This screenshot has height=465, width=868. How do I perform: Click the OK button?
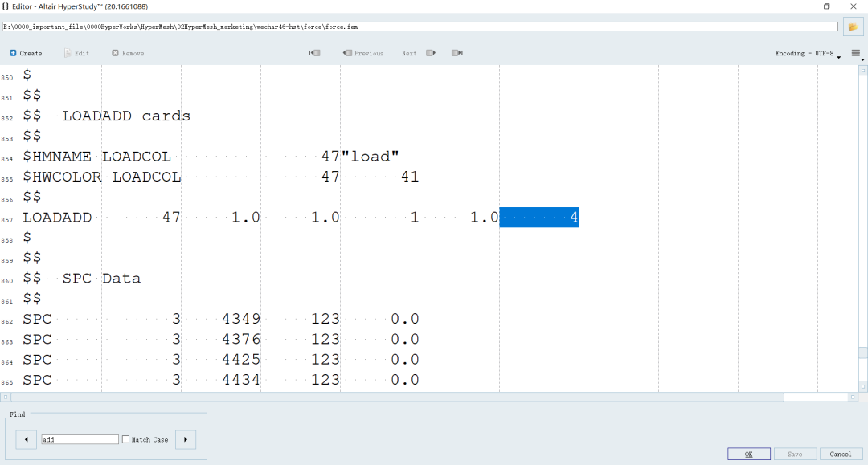click(748, 454)
